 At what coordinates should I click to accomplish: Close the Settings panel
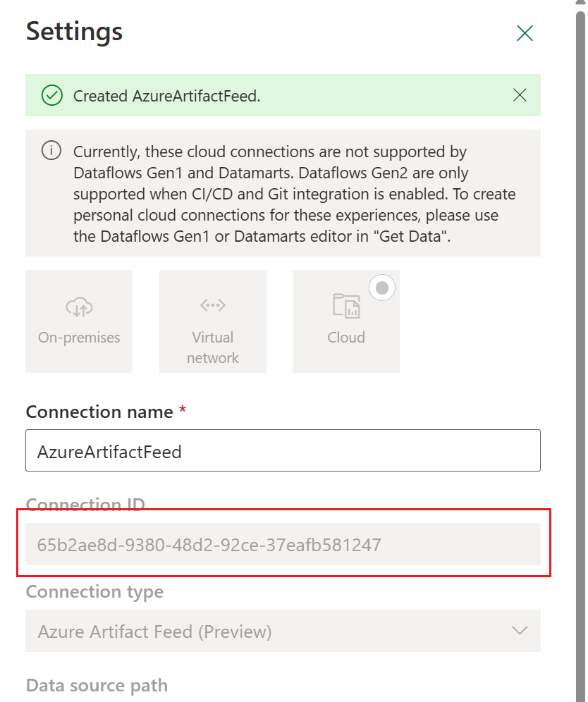[525, 33]
